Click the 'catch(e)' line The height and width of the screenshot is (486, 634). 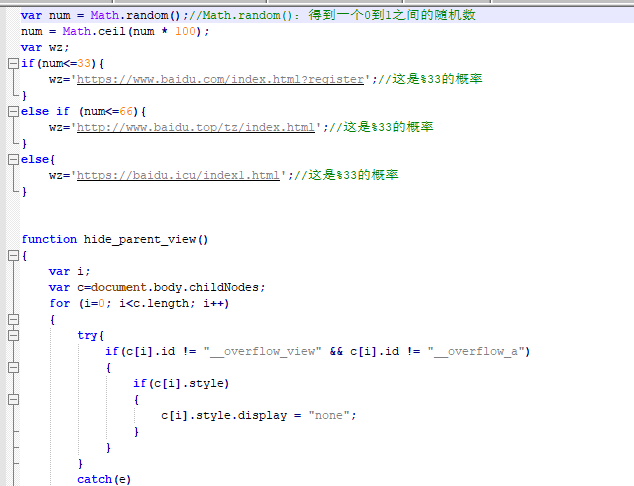104,480
